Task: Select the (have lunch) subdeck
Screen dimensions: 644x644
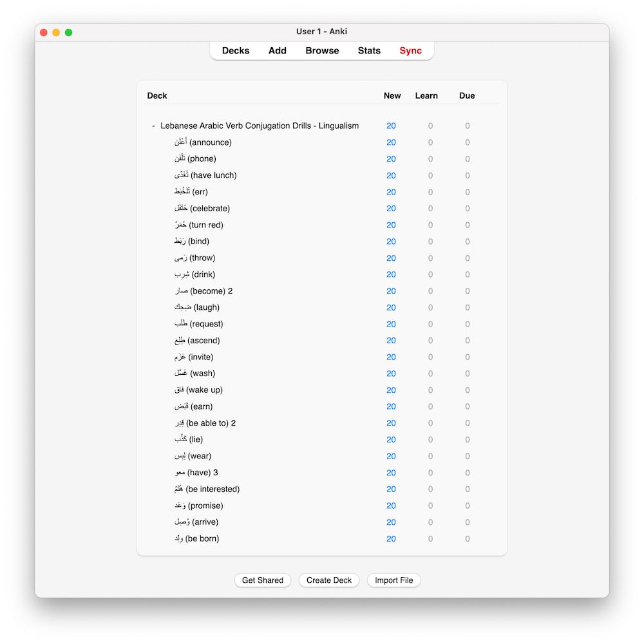Action: tap(205, 175)
